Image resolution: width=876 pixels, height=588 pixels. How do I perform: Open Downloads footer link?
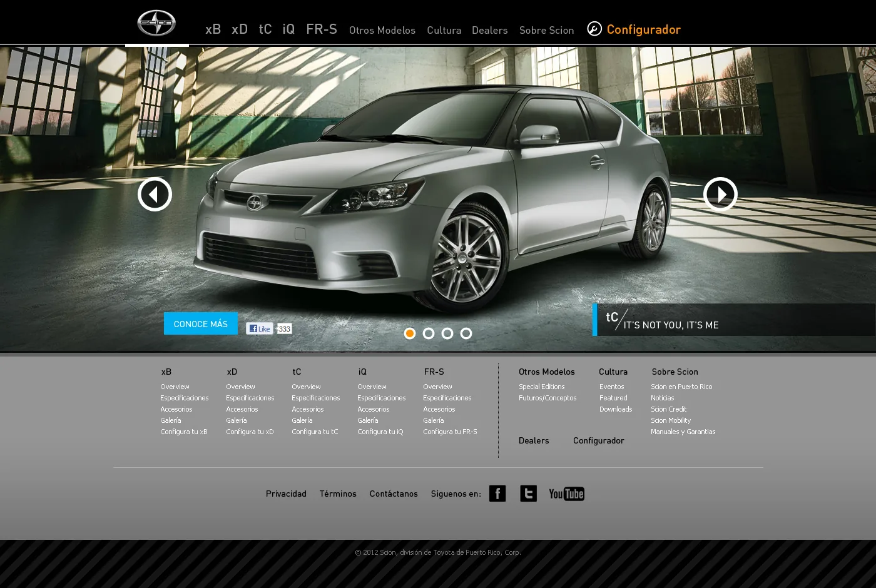(x=616, y=409)
